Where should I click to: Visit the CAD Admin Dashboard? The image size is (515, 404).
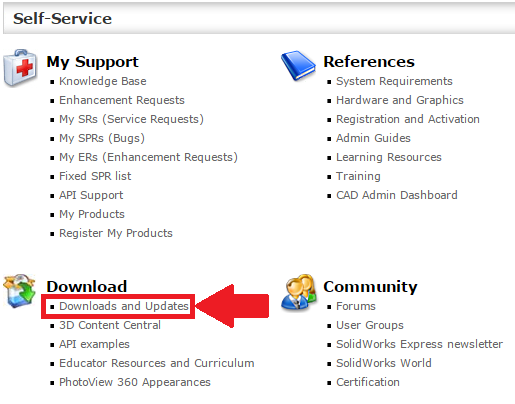pyautogui.click(x=397, y=195)
